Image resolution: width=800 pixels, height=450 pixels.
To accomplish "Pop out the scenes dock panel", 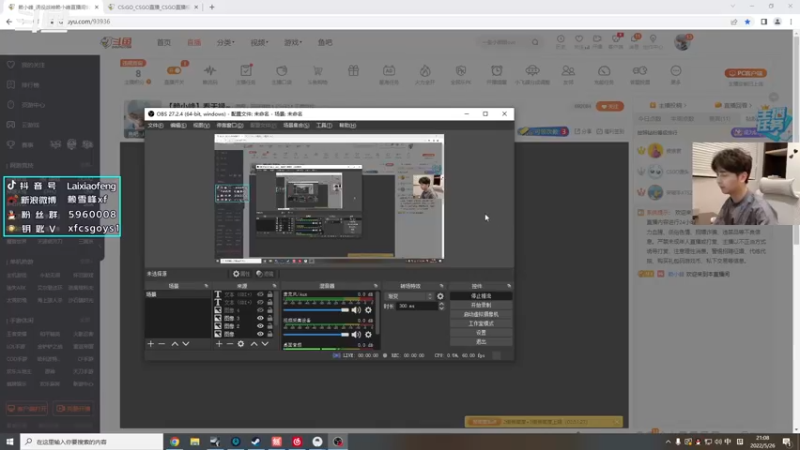I will click(x=206, y=286).
